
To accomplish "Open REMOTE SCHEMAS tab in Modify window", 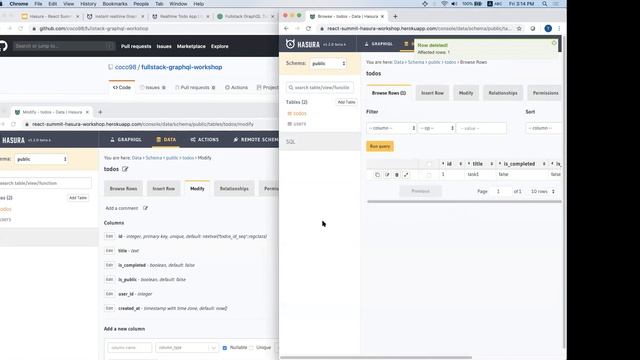I will (x=255, y=140).
